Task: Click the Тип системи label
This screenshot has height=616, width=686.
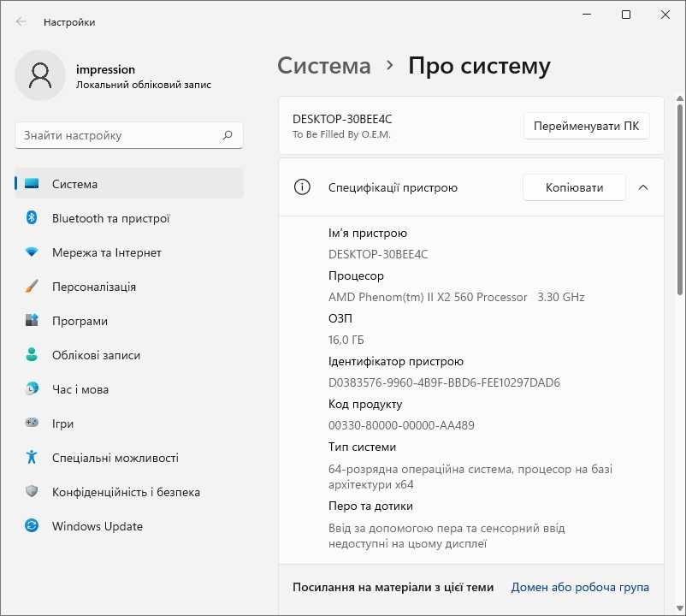Action: point(362,447)
